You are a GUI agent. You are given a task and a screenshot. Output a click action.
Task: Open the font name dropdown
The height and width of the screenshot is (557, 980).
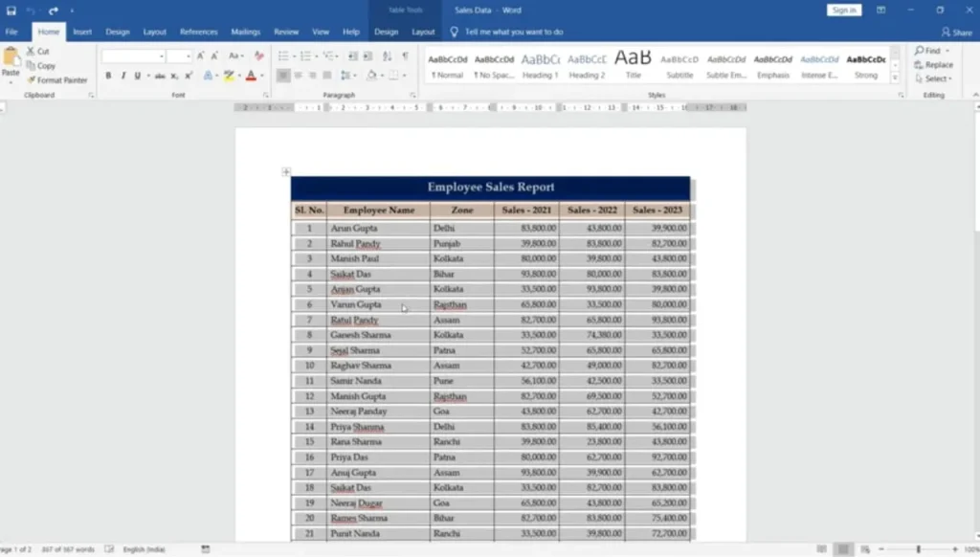pyautogui.click(x=161, y=56)
